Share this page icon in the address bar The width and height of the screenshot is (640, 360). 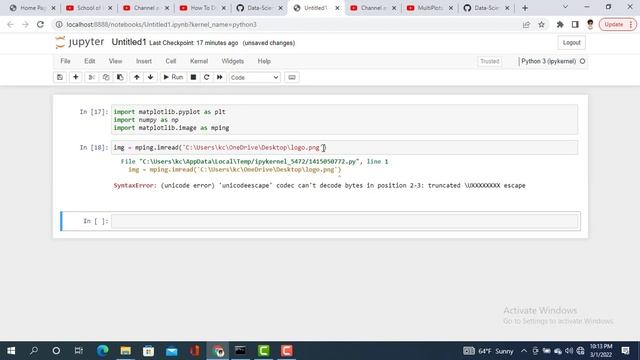(526, 24)
